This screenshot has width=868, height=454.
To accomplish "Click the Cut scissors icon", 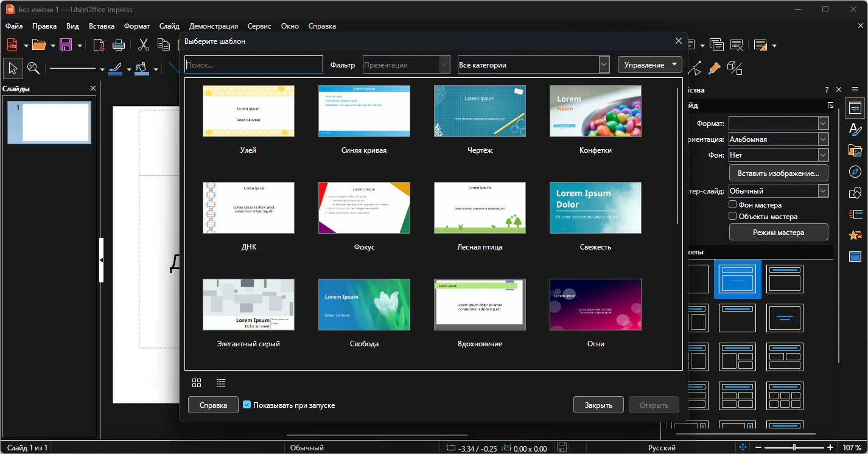I will coord(144,45).
